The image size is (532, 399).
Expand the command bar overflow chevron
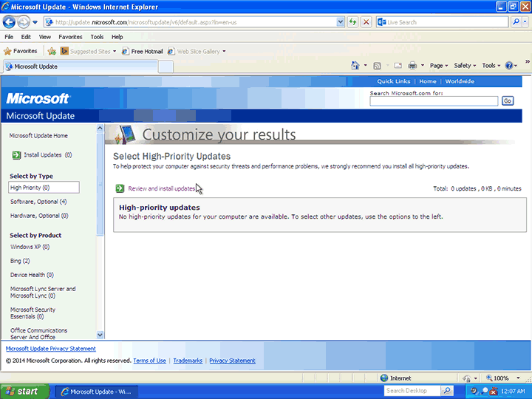(x=528, y=62)
